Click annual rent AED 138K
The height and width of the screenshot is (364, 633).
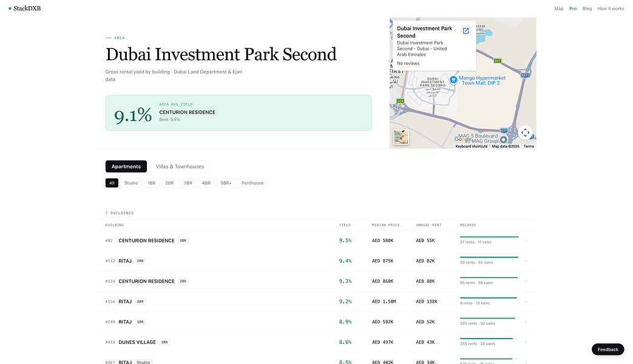(427, 302)
